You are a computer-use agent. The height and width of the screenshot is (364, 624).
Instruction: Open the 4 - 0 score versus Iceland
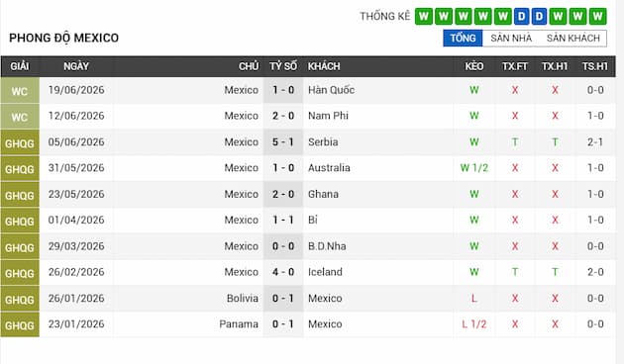click(283, 272)
